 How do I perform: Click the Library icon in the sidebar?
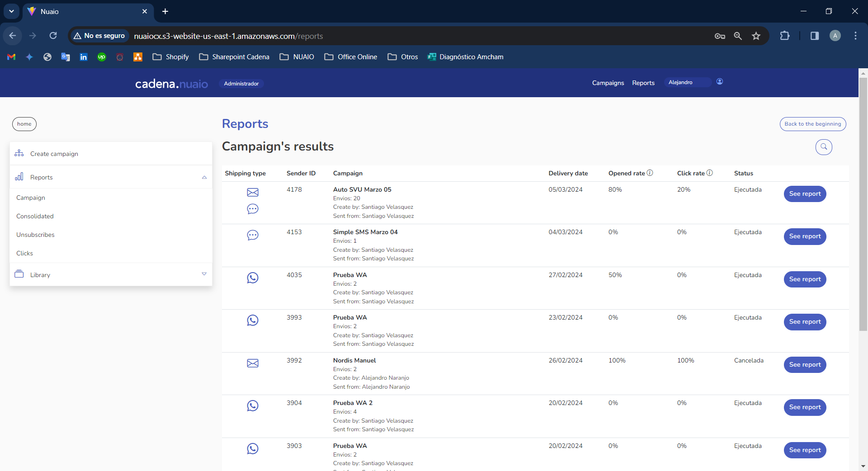pos(19,274)
